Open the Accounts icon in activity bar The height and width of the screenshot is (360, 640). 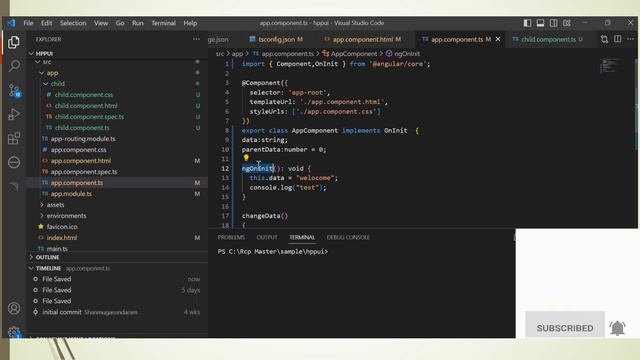pyautogui.click(x=14, y=308)
